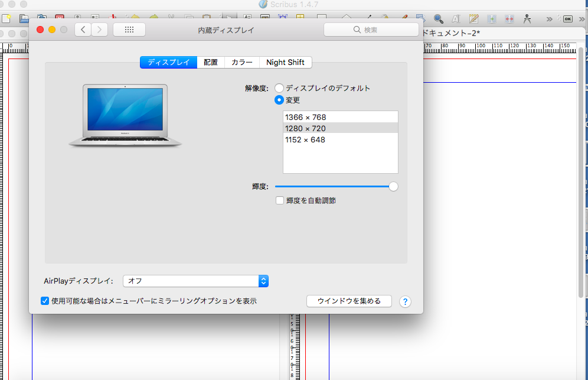
Task: Show all preferences grid button
Action: tap(129, 30)
